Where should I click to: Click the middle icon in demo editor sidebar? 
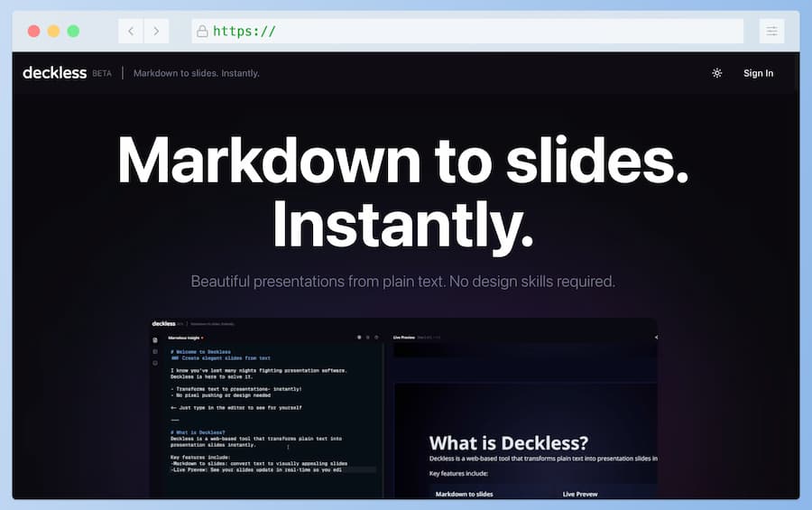pos(155,351)
